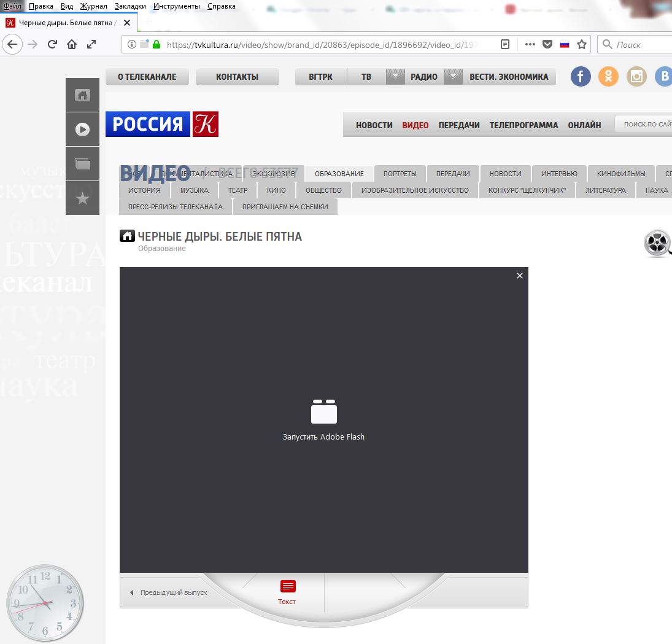The width and height of the screenshot is (672, 644).
Task: Select ПОРТРЕТЫ category tab
Action: tap(400, 174)
